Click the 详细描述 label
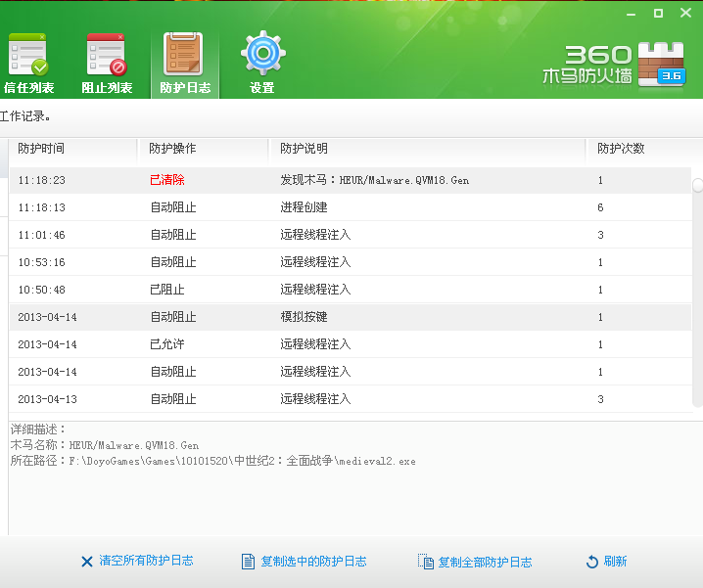 38,430
